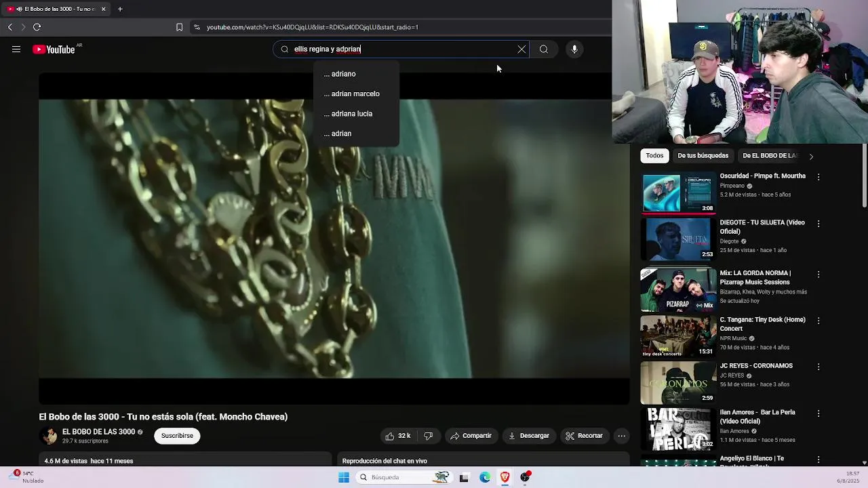Open DIEGOTE - TU SILUETA thumbnail
868x488 pixels.
(678, 239)
